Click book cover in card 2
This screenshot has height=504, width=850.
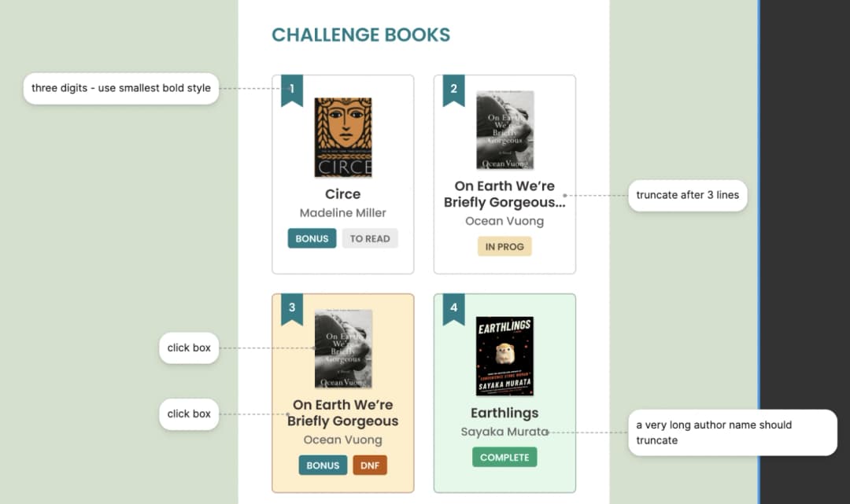504,131
